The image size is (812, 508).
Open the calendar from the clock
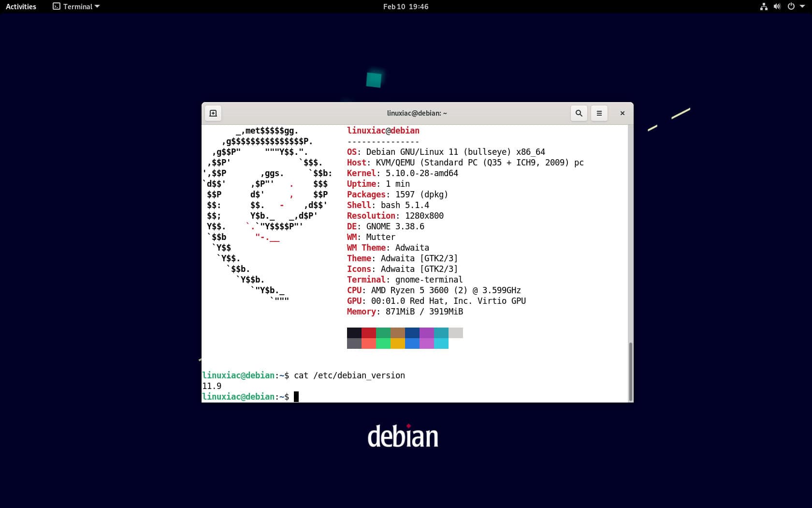click(x=405, y=6)
